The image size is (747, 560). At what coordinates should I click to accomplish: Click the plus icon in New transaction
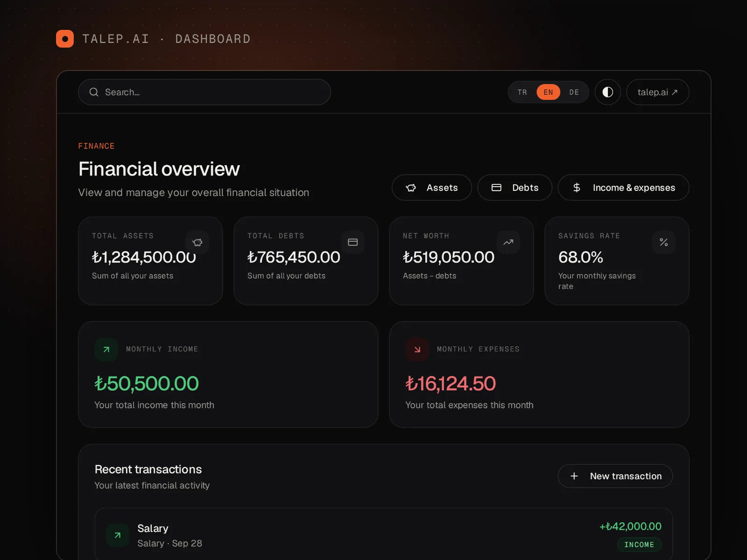(574, 476)
